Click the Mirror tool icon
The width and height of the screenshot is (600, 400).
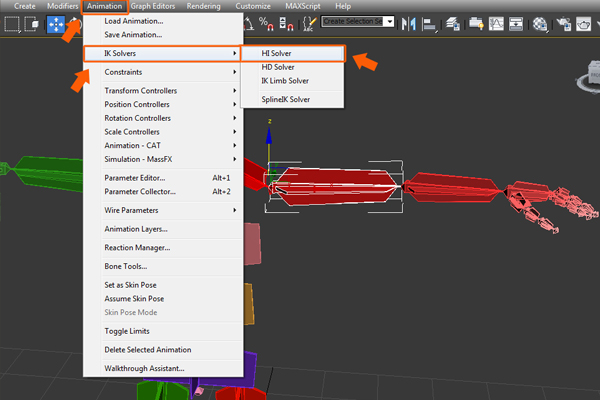coord(409,24)
